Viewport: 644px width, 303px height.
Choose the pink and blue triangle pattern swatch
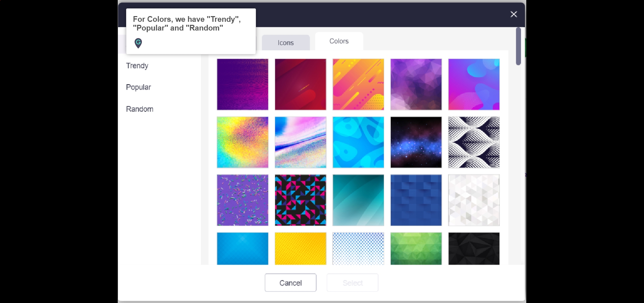click(301, 200)
